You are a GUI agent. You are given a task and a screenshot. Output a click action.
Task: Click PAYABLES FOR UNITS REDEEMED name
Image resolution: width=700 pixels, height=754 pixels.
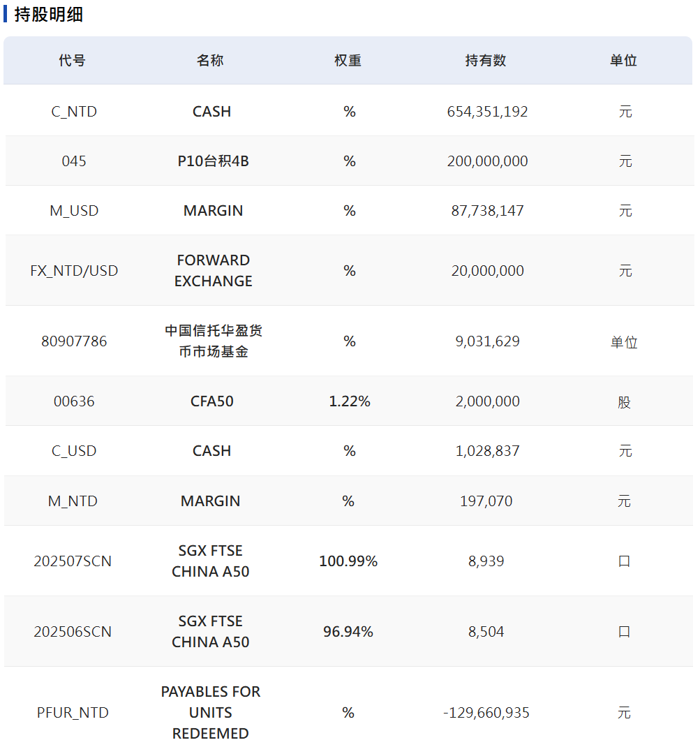[211, 713]
